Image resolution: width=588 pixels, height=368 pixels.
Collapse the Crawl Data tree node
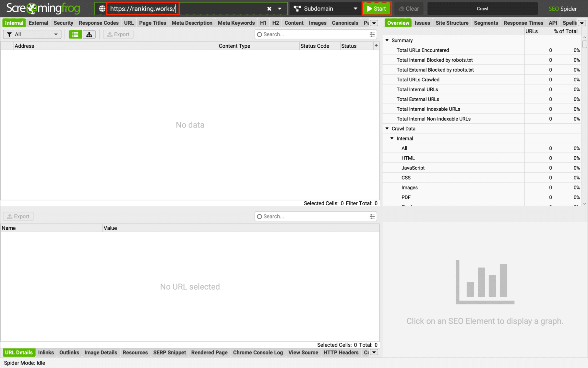387,129
